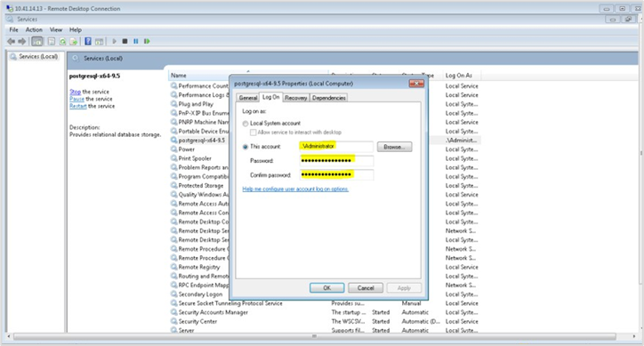This screenshot has width=644, height=346.
Task: Click OK in the Properties dialog
Action: coord(327,288)
